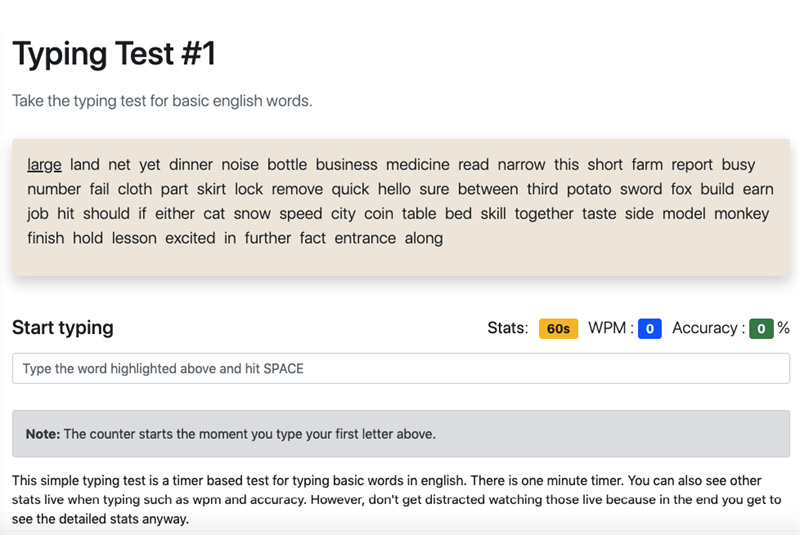
Task: Click the green Accuracy percentage badge
Action: [761, 328]
